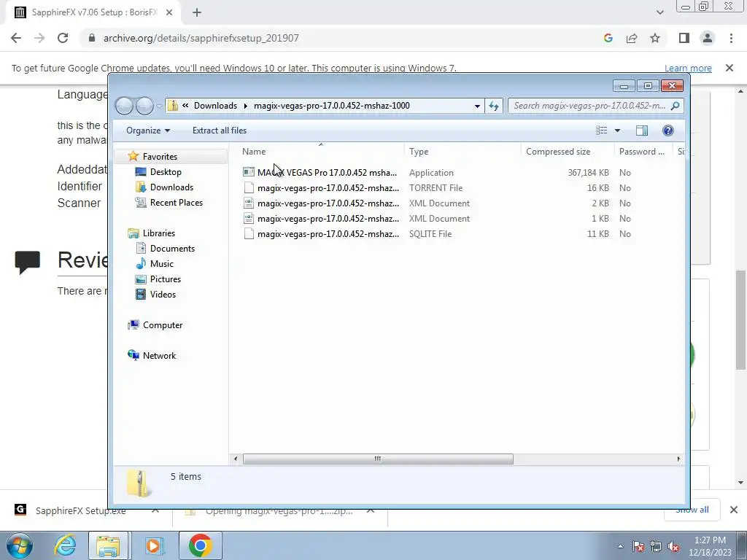Image resolution: width=747 pixels, height=560 pixels.
Task: Open Google search icon in address bar
Action: pos(608,38)
